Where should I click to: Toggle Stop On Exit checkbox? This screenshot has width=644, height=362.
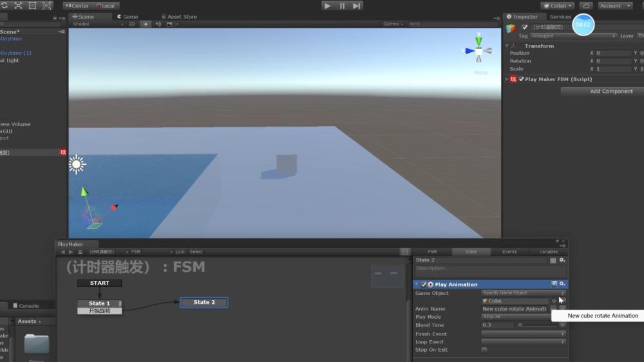(484, 350)
